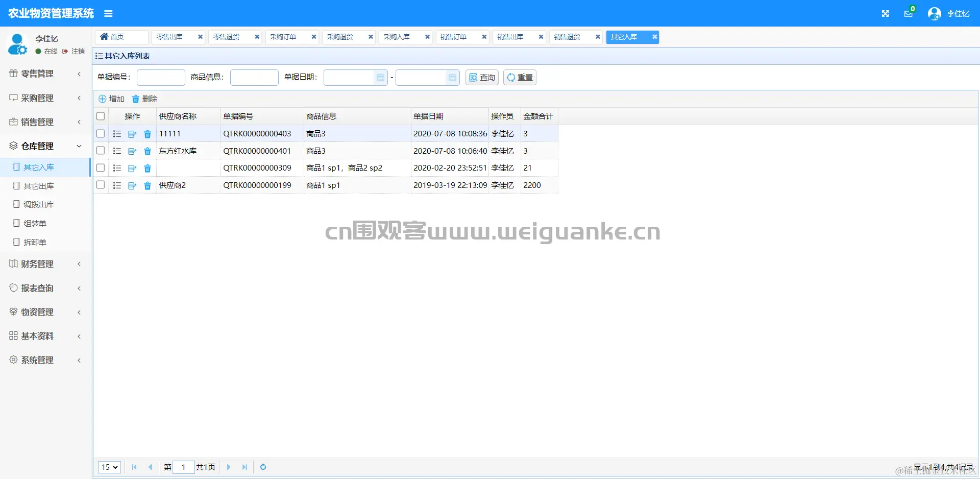The image size is (980, 479).
Task: Collapse the 仓库管理 sidebar menu
Action: coord(45,146)
